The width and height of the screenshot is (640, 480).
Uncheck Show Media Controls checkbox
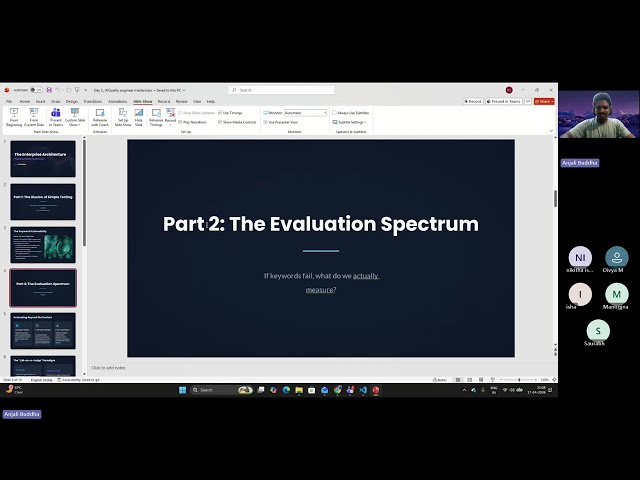coord(220,122)
